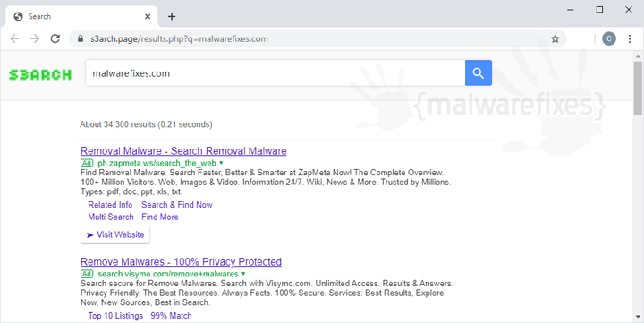Click the Visit Website button
This screenshot has height=323, width=644.
coord(115,234)
